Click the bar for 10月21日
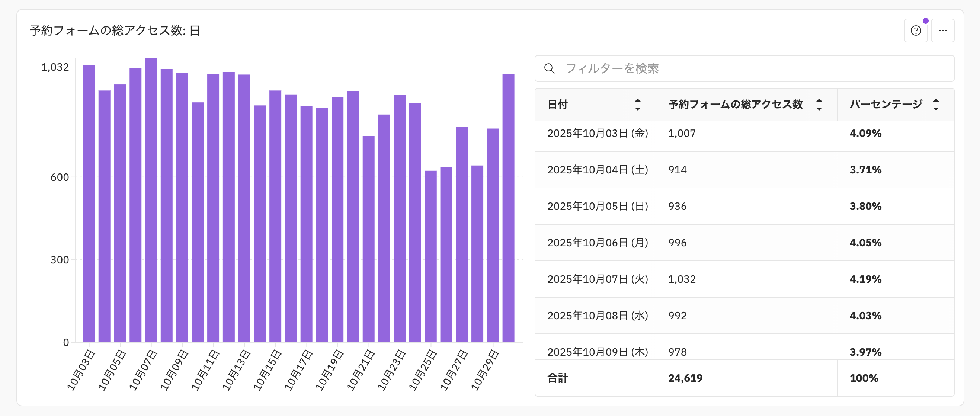This screenshot has height=416, width=980. coord(369,239)
